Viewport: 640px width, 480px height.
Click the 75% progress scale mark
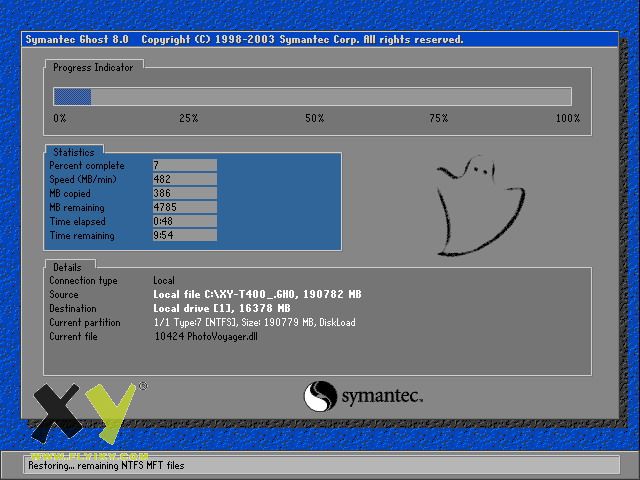[x=439, y=118]
